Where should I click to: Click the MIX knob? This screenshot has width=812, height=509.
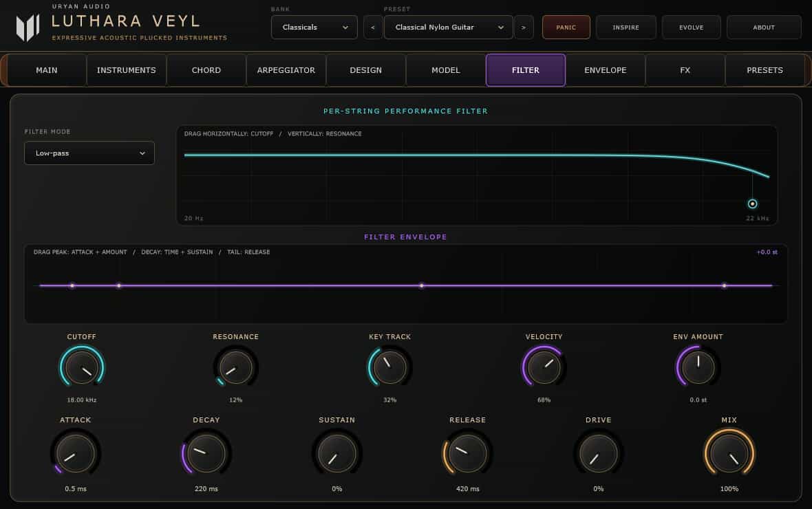click(x=729, y=453)
